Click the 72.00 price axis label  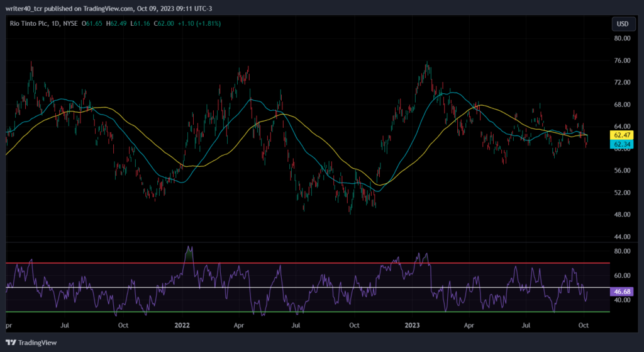(622, 82)
